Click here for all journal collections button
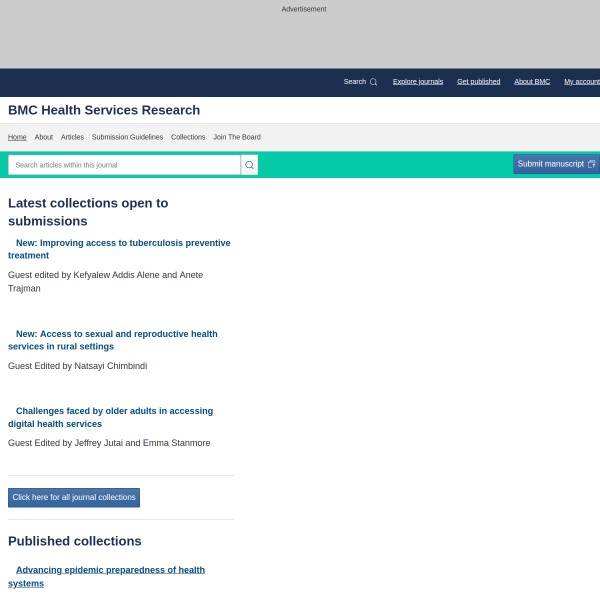This screenshot has width=600, height=600. click(x=74, y=497)
